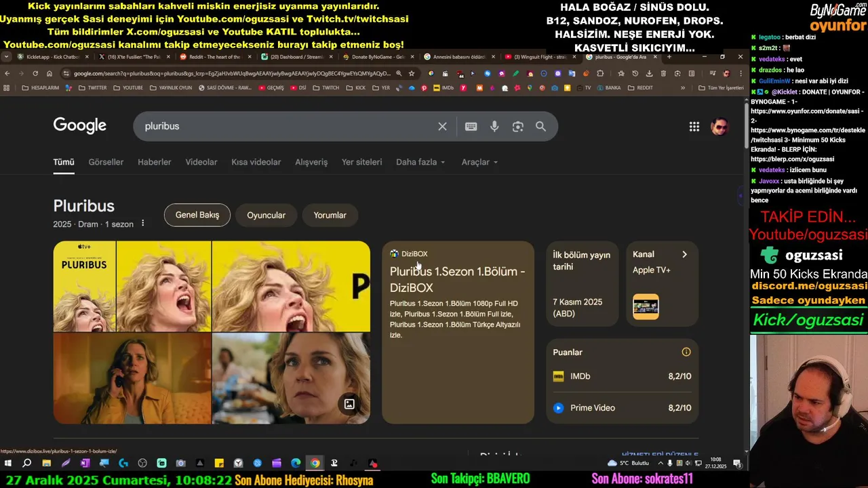
Task: Open the YAYINLIK OYUN bookmarks folder
Action: point(170,87)
